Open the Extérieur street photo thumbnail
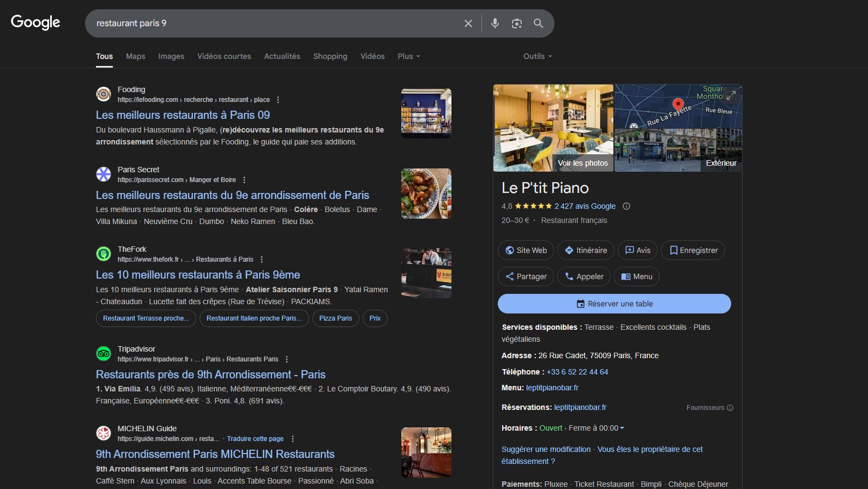This screenshot has width=868, height=489. 678,150
